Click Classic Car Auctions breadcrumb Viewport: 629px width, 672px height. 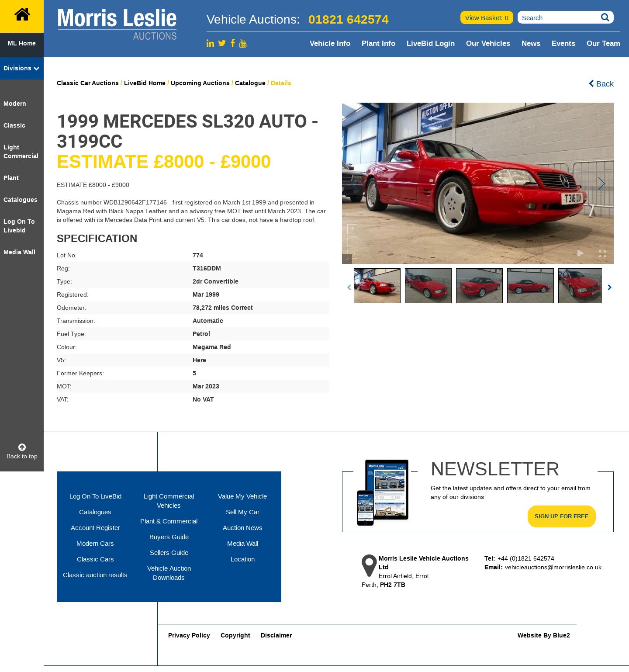coord(88,83)
